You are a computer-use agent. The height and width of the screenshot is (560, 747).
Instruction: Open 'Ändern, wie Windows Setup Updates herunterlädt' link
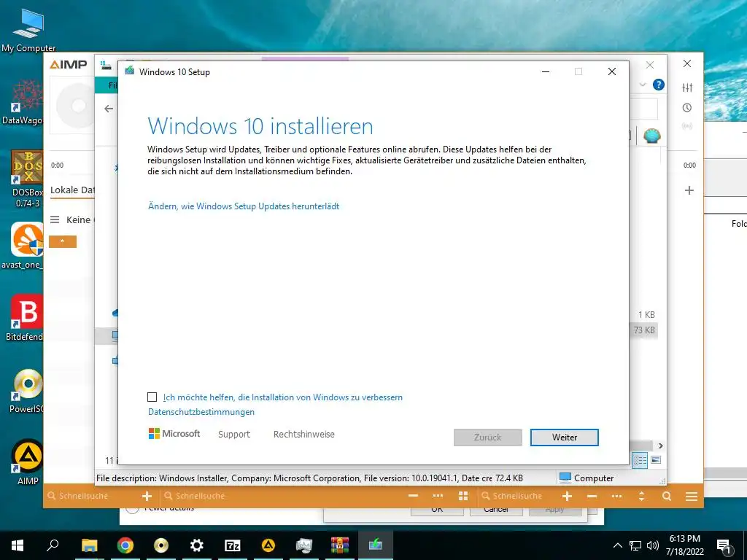[244, 206]
